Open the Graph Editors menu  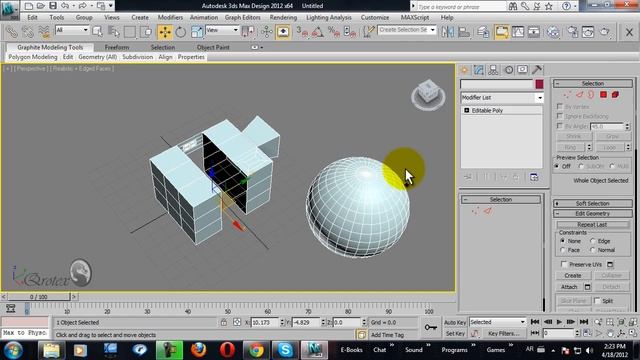tap(242, 18)
